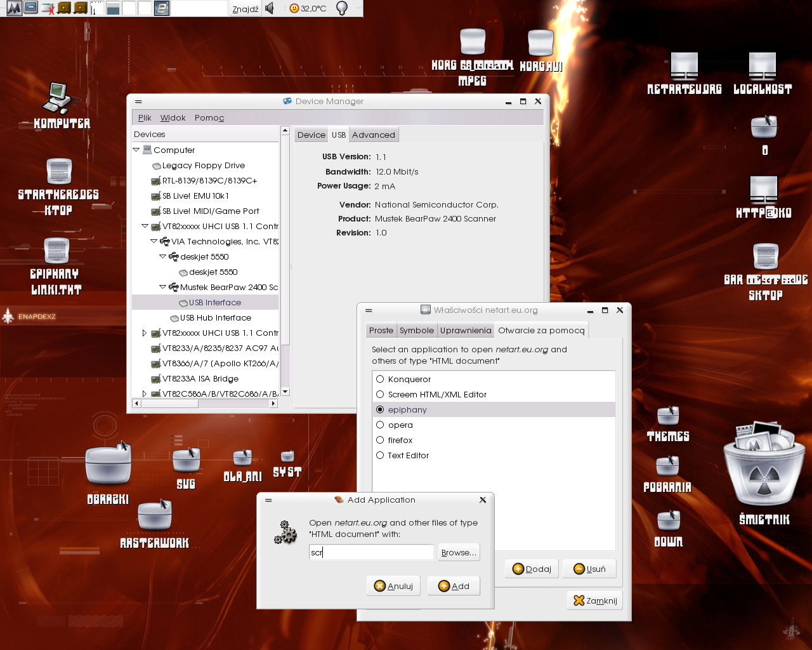Screen dimensions: 812x650
Task: Click the lightbulb icon in top panel
Action: pos(342,8)
